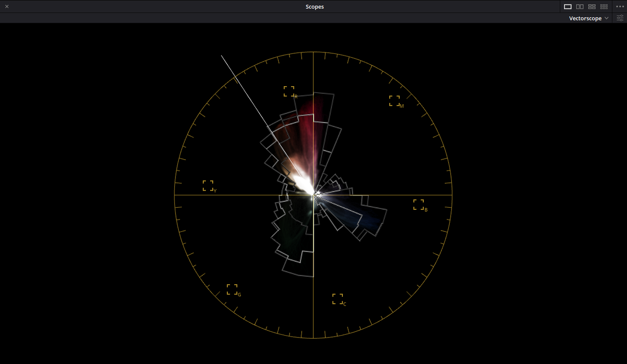This screenshot has height=364, width=627.
Task: Open the three-dot options menu
Action: pyautogui.click(x=620, y=7)
